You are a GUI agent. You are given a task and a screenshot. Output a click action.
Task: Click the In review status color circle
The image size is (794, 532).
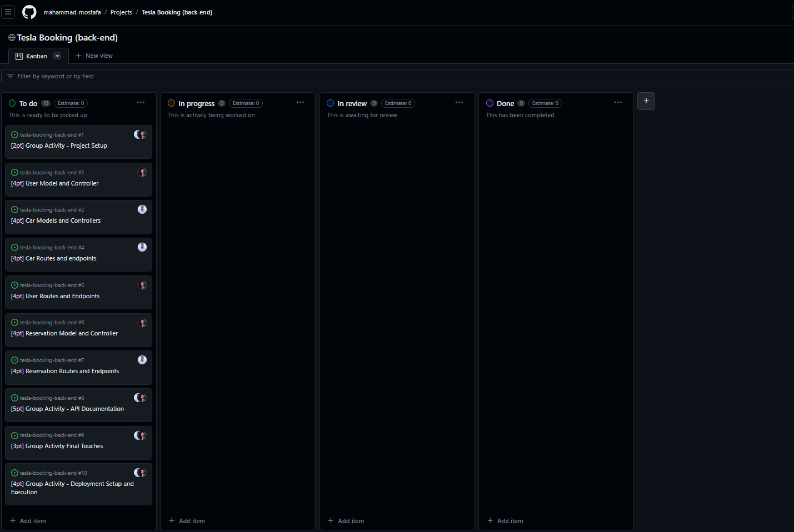click(x=330, y=103)
